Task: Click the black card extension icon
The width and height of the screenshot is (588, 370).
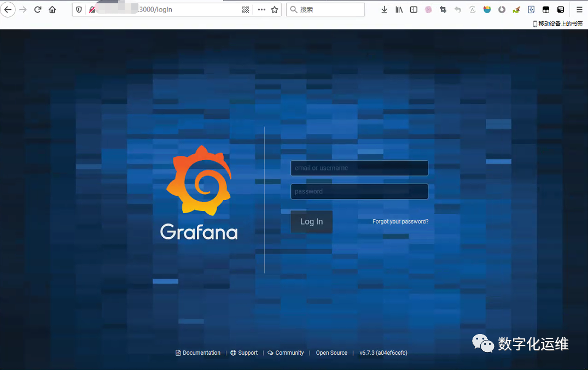Action: point(561,10)
